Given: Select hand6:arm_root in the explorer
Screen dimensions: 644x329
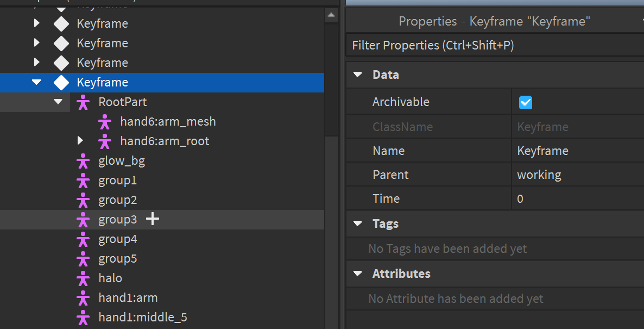Looking at the screenshot, I should pyautogui.click(x=165, y=141).
